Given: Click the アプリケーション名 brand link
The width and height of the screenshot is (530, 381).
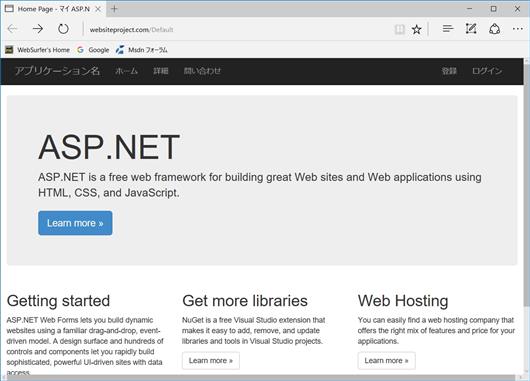Looking at the screenshot, I should pyautogui.click(x=57, y=71).
